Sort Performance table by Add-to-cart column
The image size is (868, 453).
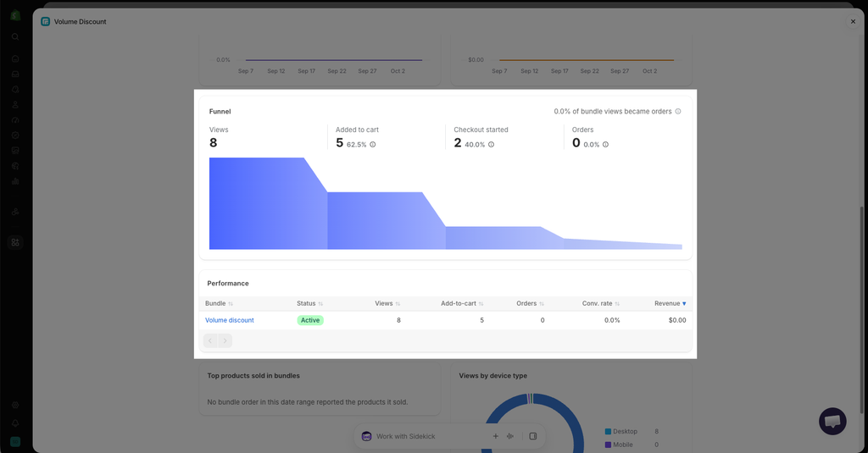click(x=462, y=303)
